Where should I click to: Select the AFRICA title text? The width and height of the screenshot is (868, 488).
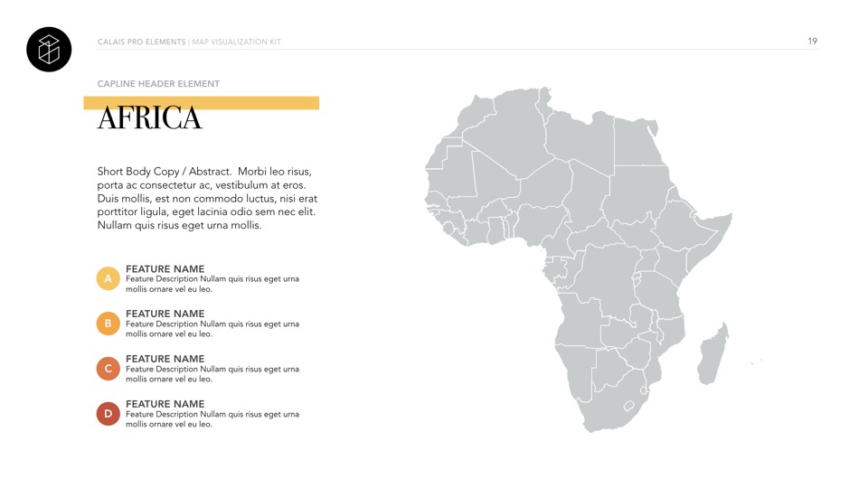[x=150, y=119]
